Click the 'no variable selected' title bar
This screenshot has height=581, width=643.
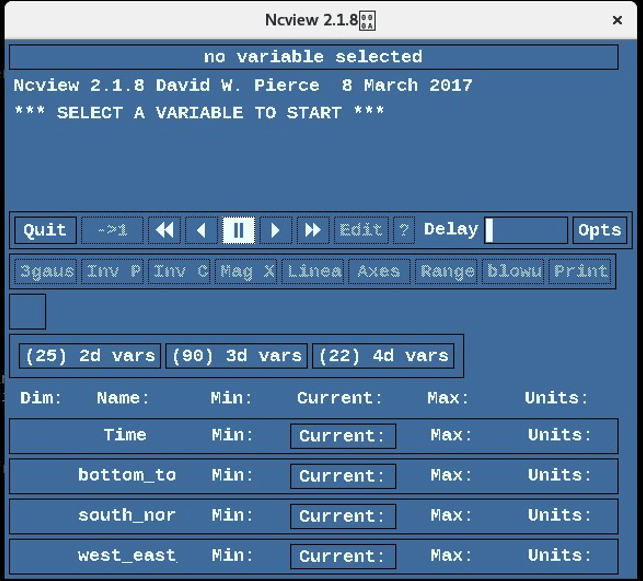click(x=314, y=57)
